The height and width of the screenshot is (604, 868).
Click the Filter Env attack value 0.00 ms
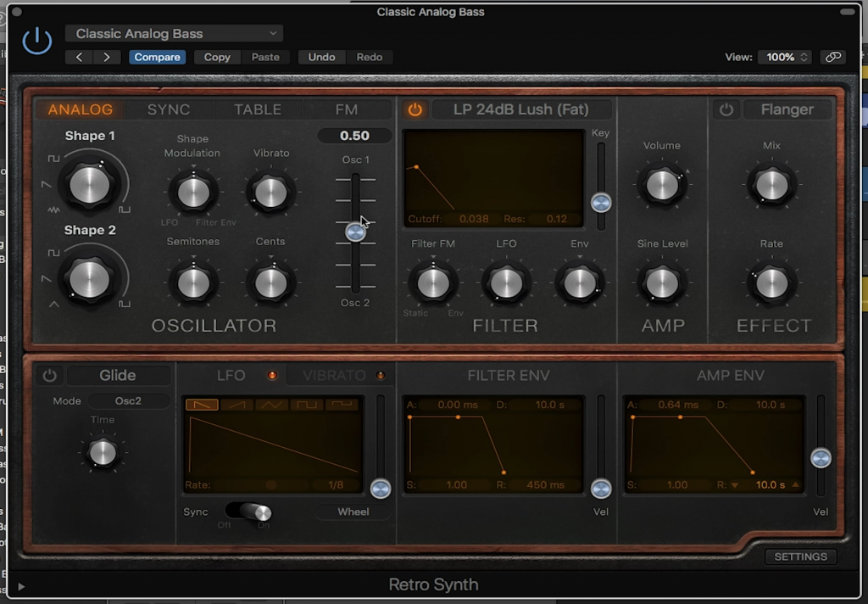click(x=457, y=405)
